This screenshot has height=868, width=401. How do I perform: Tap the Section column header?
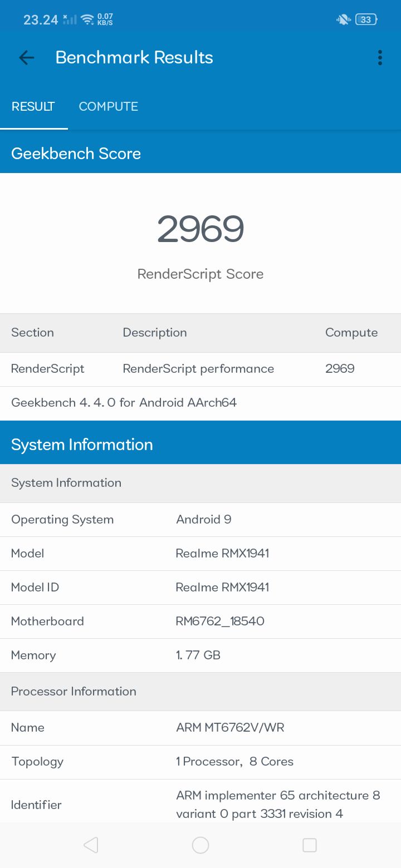[x=33, y=333]
